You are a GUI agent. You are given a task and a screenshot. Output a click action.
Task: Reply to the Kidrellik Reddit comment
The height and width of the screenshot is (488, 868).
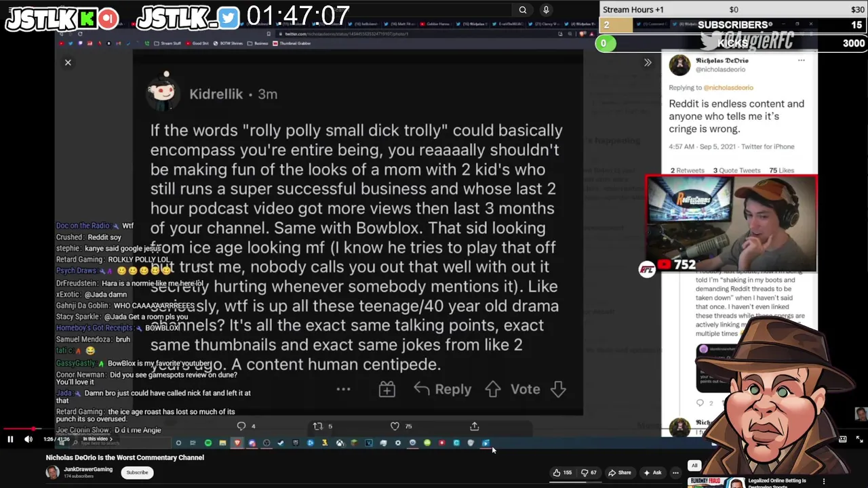coord(442,389)
